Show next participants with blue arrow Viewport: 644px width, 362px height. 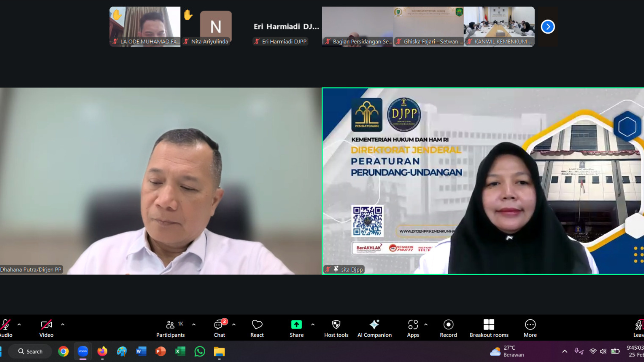coord(548,26)
